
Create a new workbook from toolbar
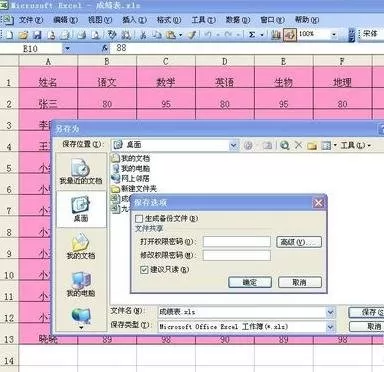(9, 34)
